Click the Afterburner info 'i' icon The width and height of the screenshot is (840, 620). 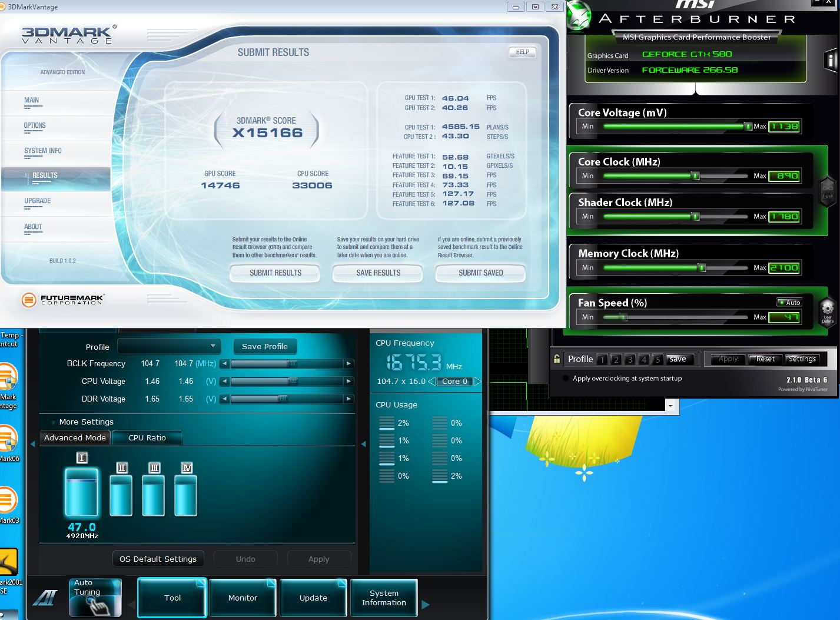[x=831, y=60]
